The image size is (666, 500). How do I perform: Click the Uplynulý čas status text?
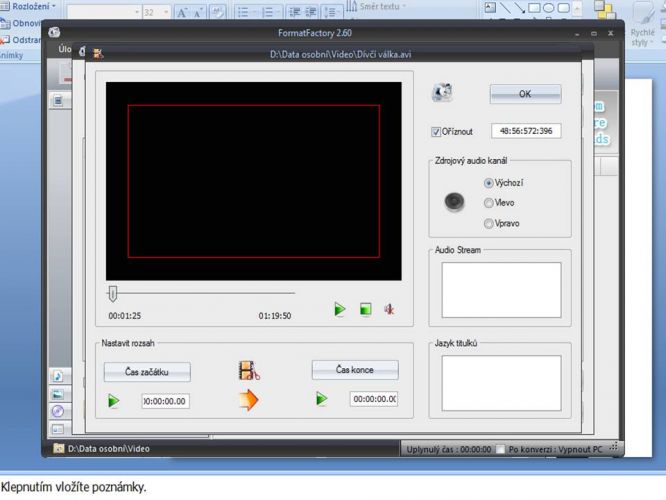[449, 449]
